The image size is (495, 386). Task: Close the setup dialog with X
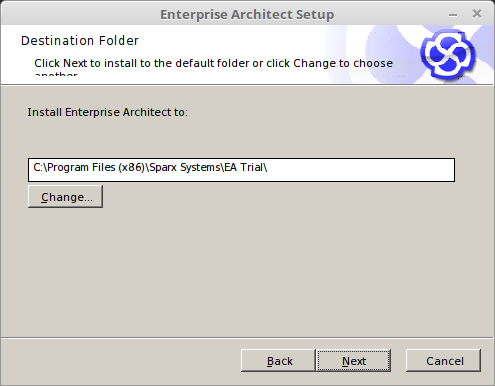coord(477,14)
